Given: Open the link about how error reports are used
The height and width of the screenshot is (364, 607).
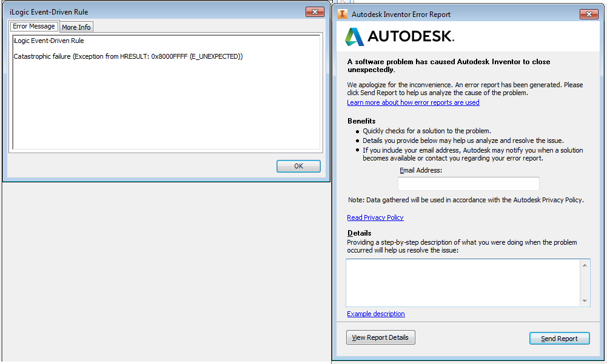Looking at the screenshot, I should point(413,102).
